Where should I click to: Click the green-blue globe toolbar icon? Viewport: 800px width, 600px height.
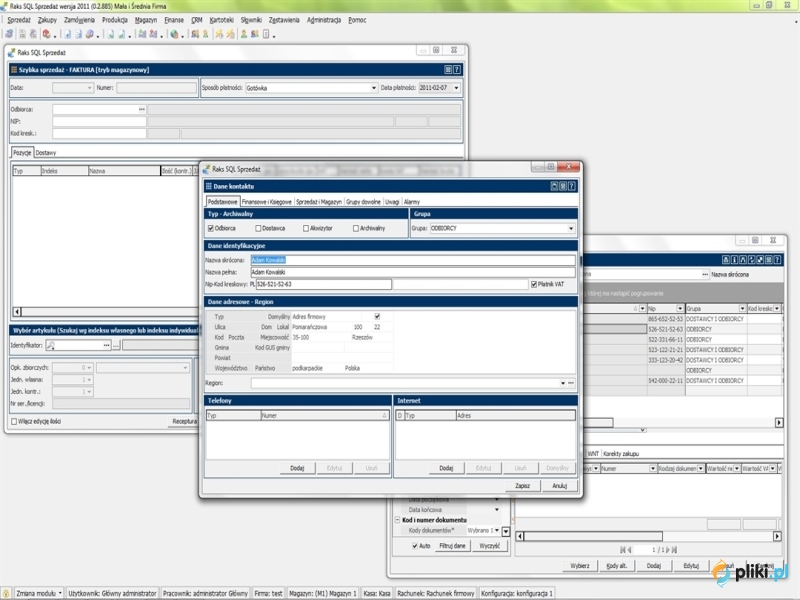click(x=174, y=34)
